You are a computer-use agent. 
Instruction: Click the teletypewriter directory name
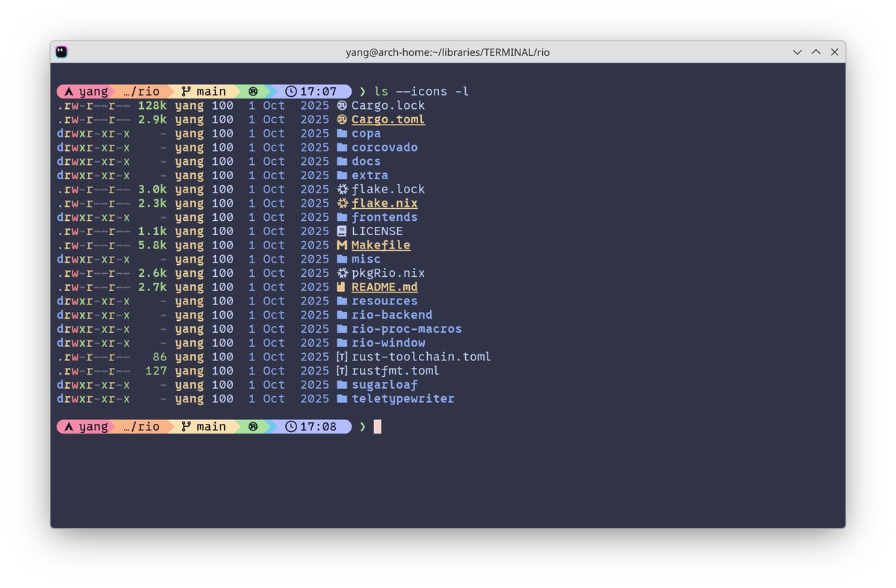403,398
